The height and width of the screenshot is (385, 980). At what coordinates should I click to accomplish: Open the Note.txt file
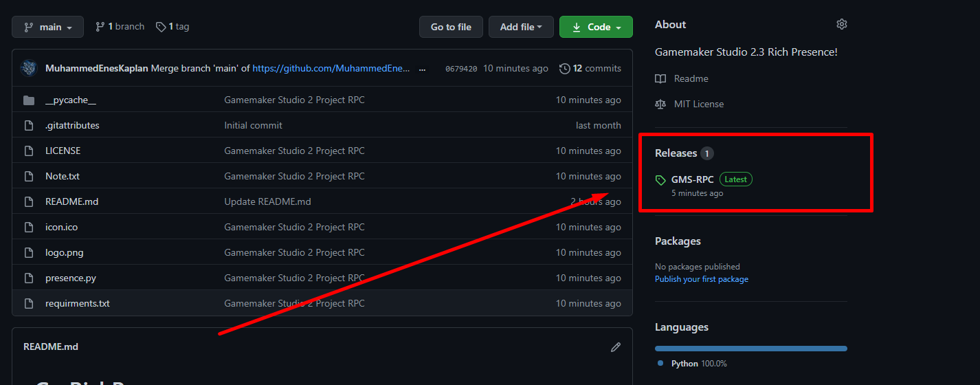click(x=63, y=176)
